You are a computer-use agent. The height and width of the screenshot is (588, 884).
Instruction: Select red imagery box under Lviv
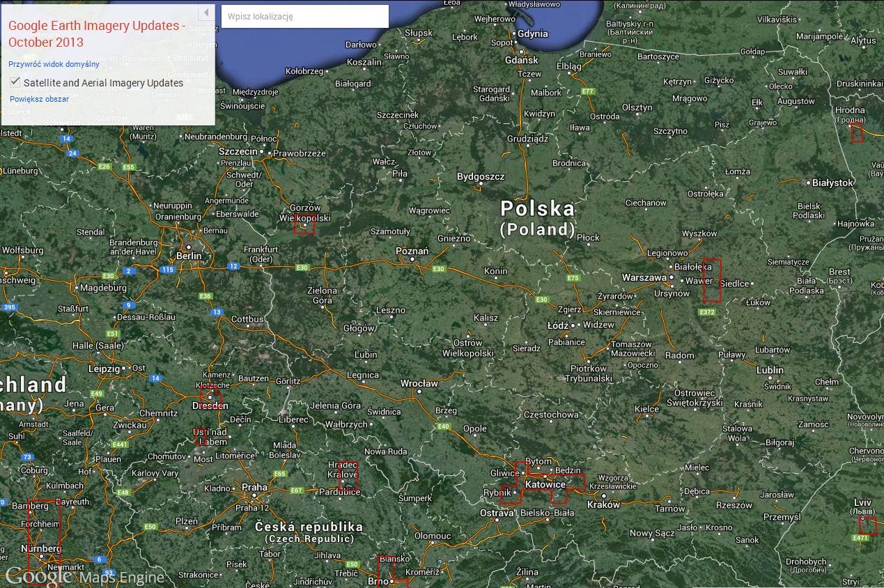coord(867,525)
